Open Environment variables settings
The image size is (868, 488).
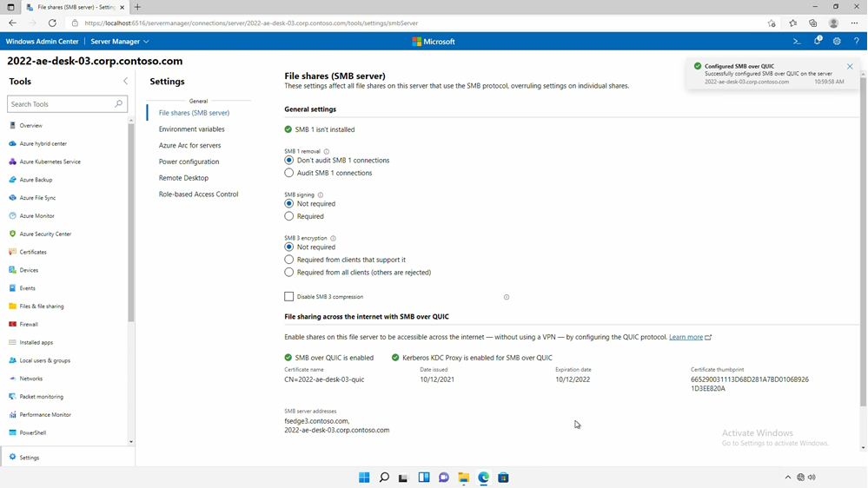tap(191, 129)
